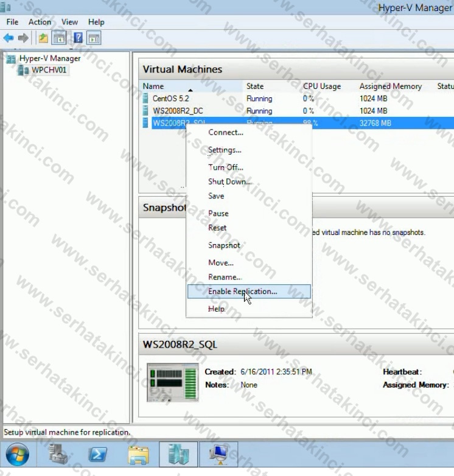The image size is (454, 476).
Task: Click the Forward arrow toolbar icon
Action: [x=23, y=38]
